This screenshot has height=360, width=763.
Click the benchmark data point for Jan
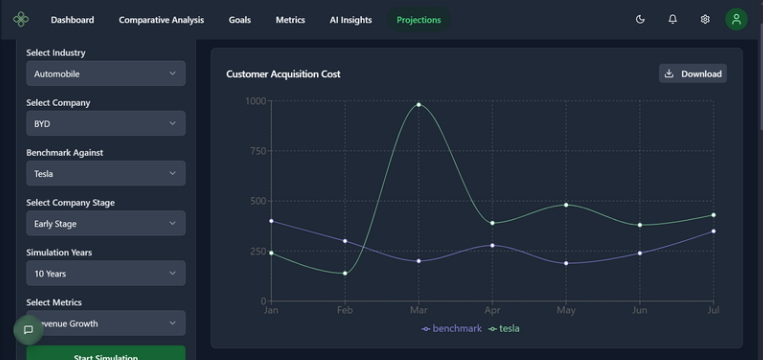[271, 221]
